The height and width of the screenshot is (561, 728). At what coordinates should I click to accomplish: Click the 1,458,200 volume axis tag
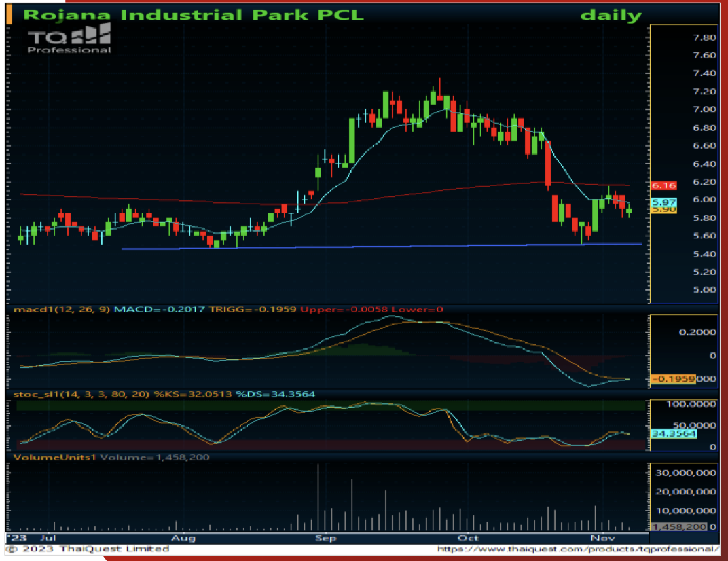click(x=679, y=526)
